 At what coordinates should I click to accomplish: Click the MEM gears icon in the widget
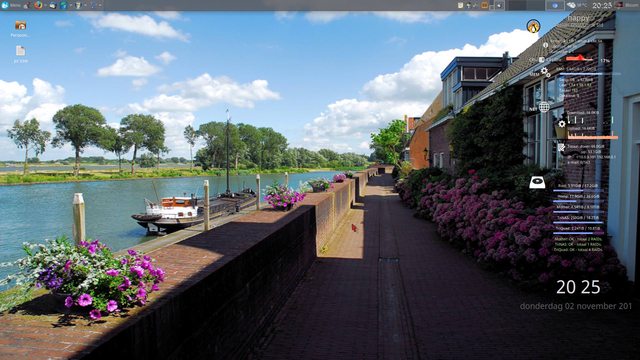[546, 72]
